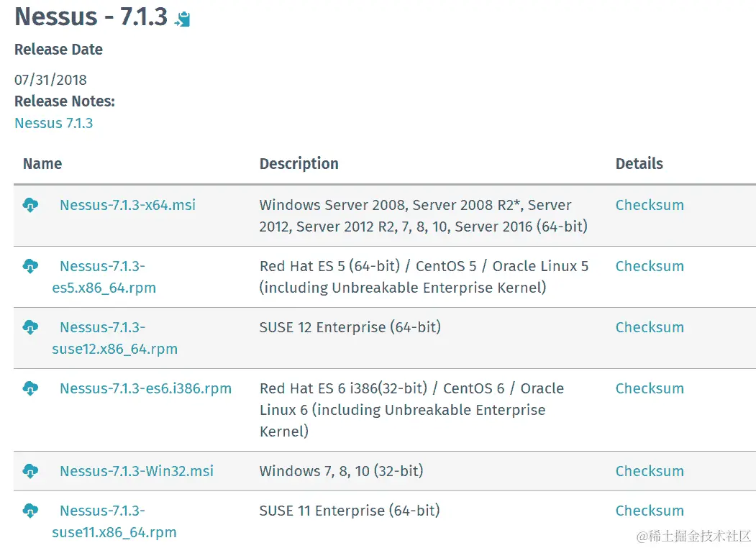Click download cloud icon for es5.x86_64.rpm row

pos(30,266)
